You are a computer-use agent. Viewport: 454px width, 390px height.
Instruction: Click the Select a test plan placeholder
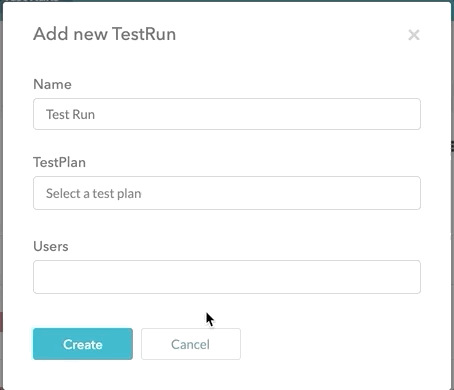click(x=94, y=193)
